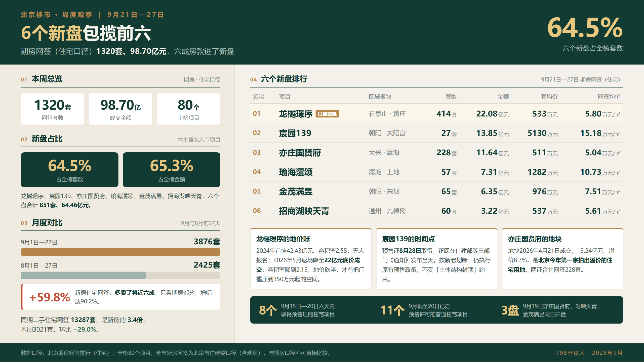The image size is (644, 362).
Task: Click the 以量取胜 badge
Action: click(x=327, y=114)
